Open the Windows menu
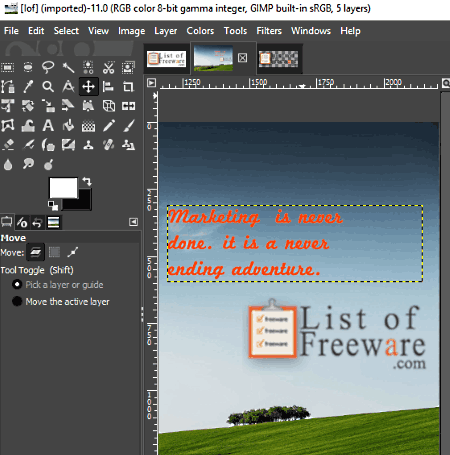The height and width of the screenshot is (455, 450). pyautogui.click(x=311, y=31)
